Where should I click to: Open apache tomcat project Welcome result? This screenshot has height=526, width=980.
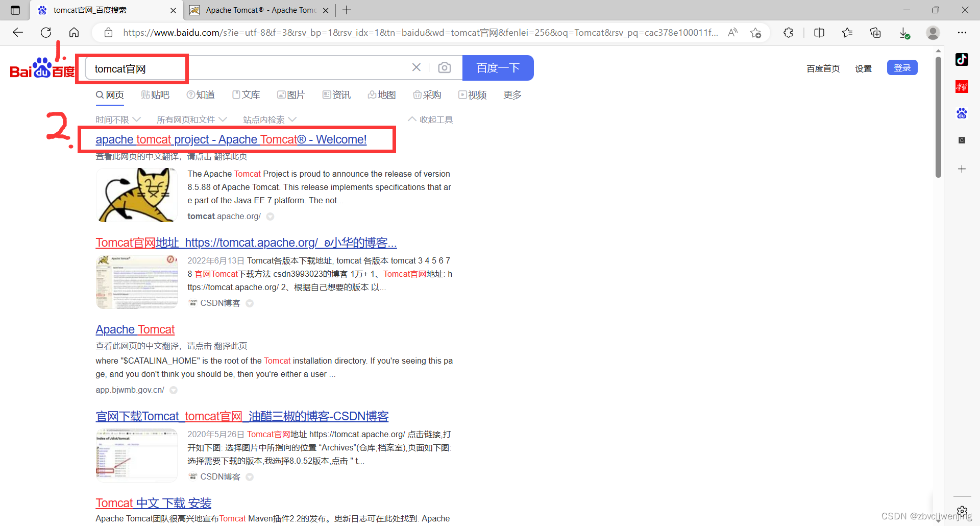coord(231,139)
